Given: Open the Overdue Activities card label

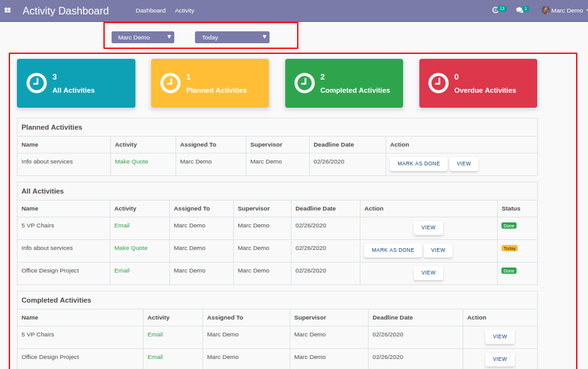Looking at the screenshot, I should (x=485, y=90).
